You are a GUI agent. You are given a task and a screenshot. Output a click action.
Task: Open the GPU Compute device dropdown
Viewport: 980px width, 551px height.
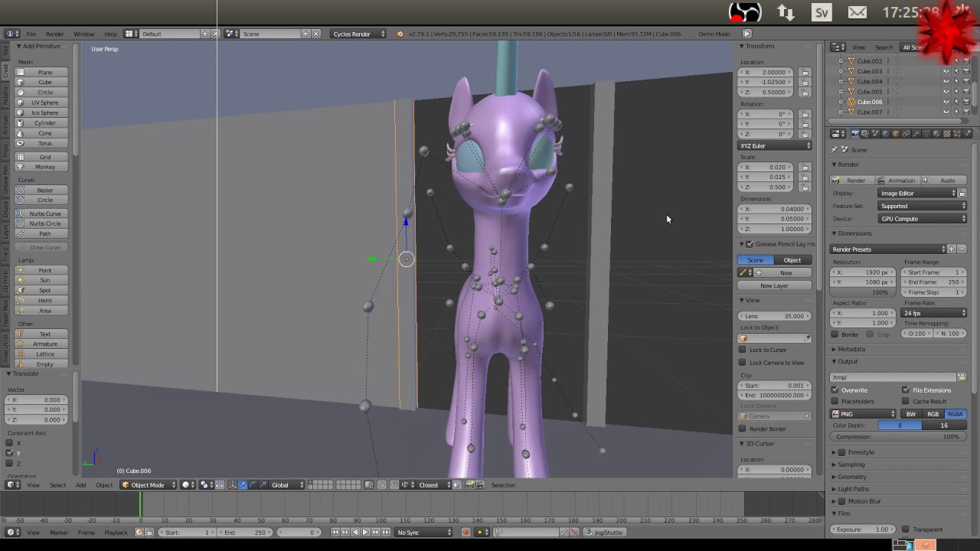(x=922, y=219)
